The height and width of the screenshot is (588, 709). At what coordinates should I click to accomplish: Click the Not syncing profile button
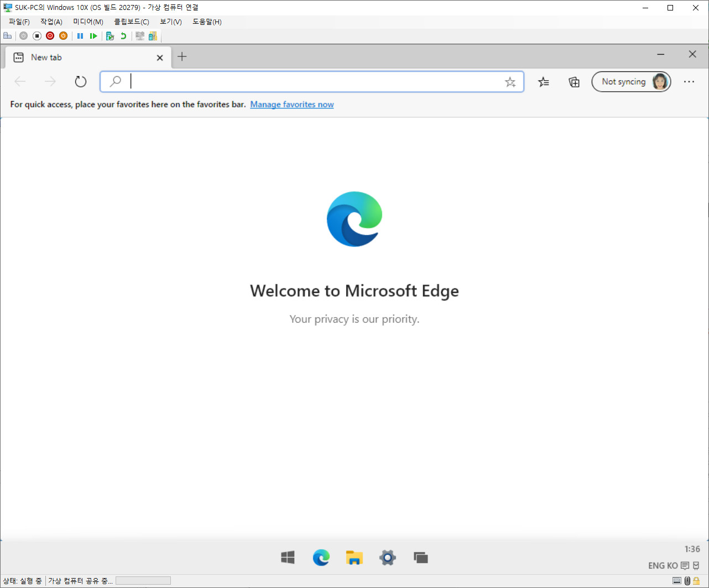631,82
